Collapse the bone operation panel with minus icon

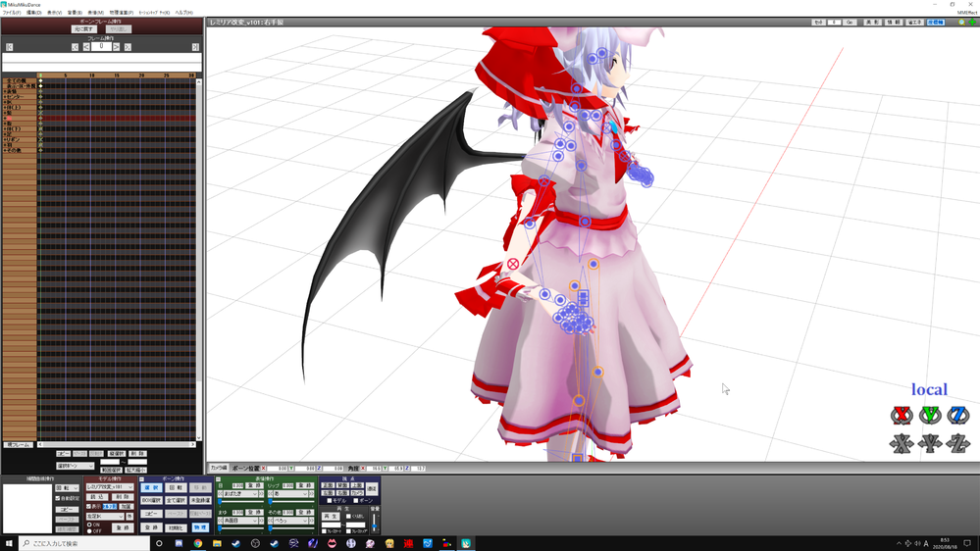point(142,479)
